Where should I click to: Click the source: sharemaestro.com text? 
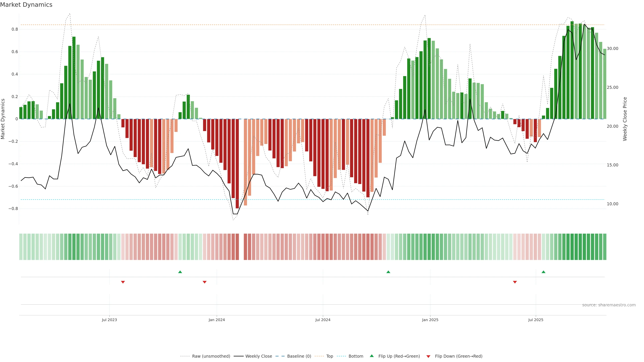(609, 305)
